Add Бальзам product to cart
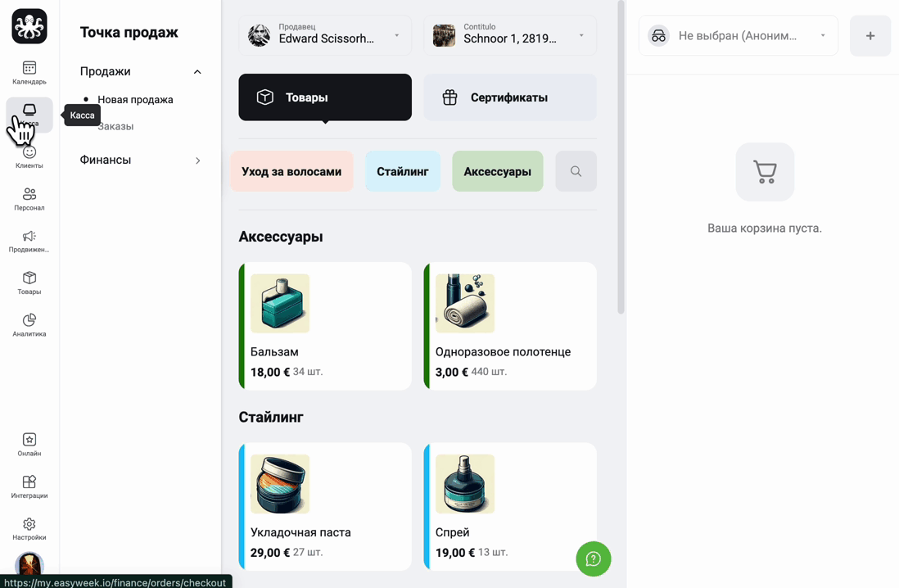 coord(325,327)
